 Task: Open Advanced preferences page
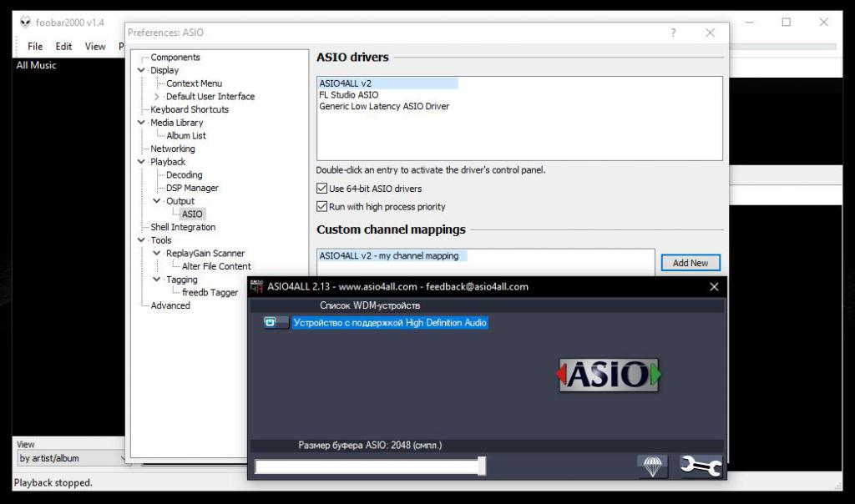170,305
